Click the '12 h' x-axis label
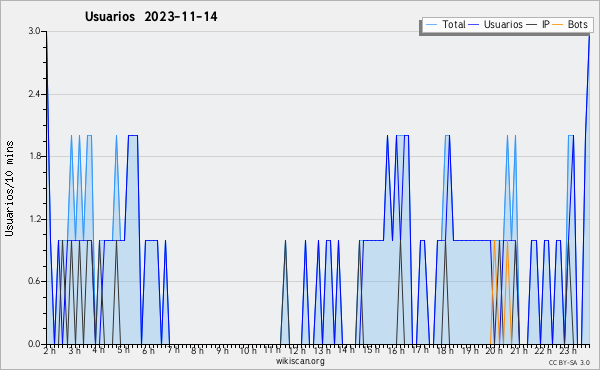 click(x=297, y=351)
